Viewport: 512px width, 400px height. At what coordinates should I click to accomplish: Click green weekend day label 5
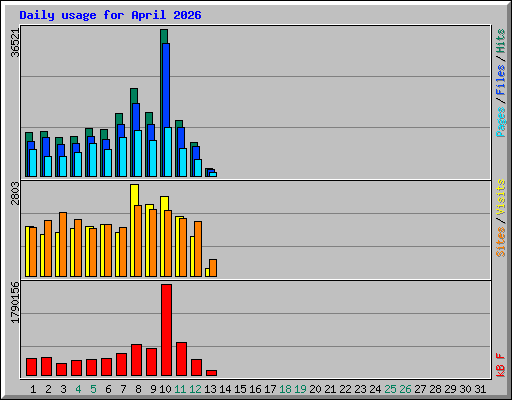[93, 389]
